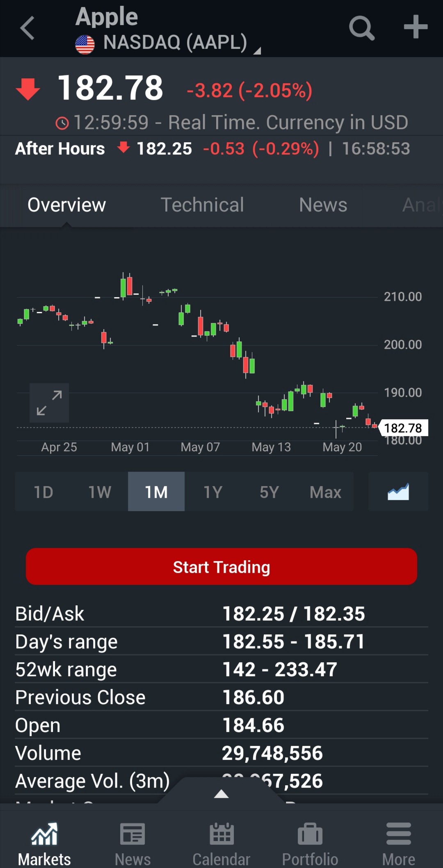Tap the back arrow icon

27,28
